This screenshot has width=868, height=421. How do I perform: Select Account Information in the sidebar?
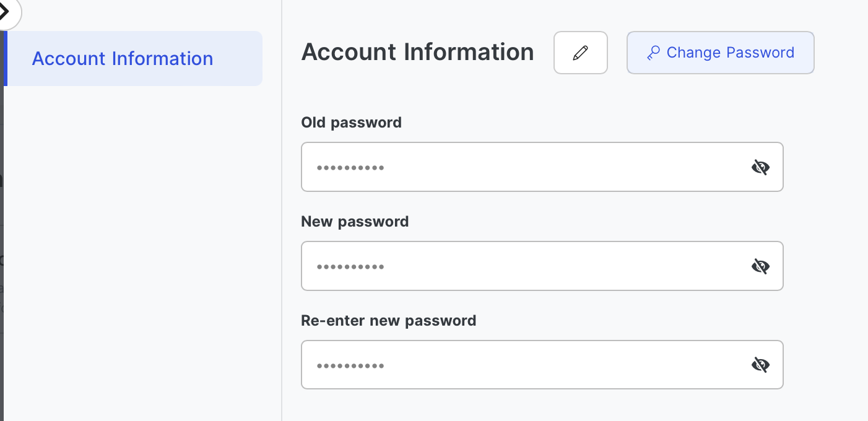[x=123, y=59]
